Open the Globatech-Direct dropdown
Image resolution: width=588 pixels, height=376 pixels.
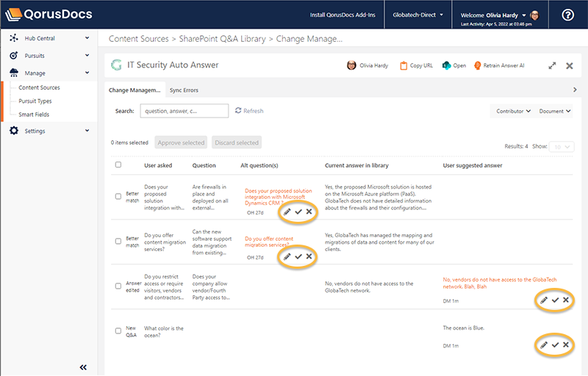[x=417, y=15]
